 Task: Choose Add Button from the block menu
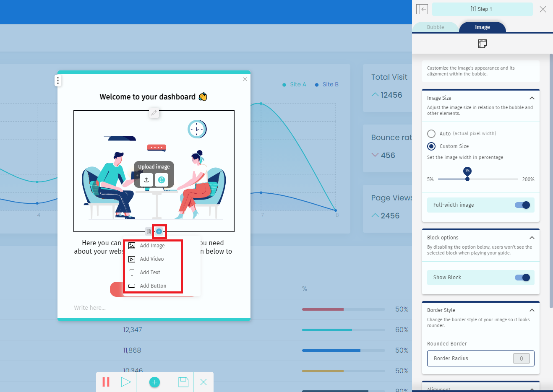pyautogui.click(x=153, y=286)
